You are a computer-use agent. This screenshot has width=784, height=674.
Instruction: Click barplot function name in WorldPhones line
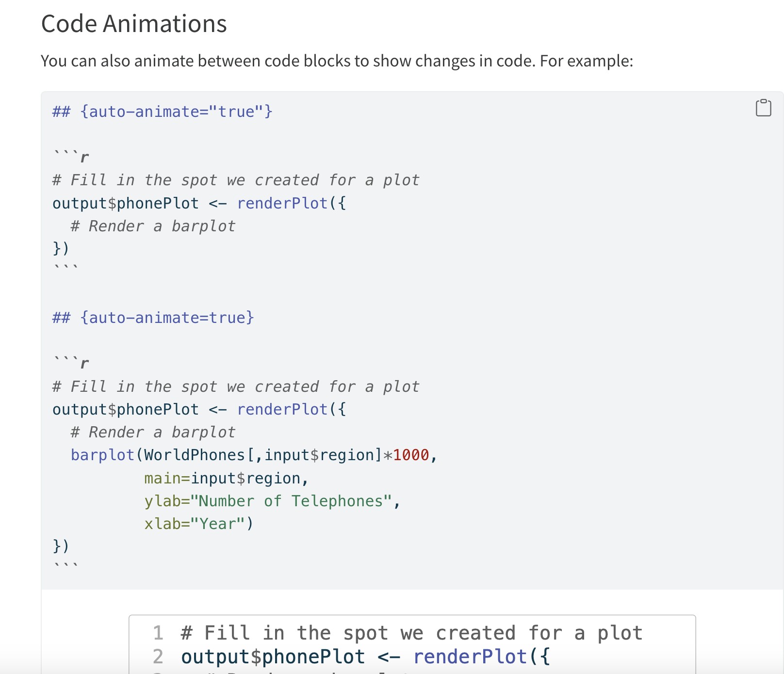pyautogui.click(x=102, y=455)
